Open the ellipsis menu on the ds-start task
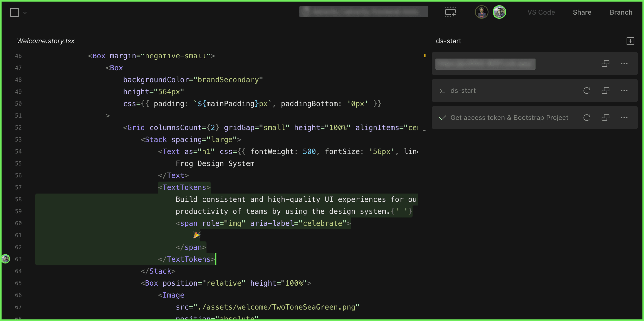Screen dimensions: 644x321 pos(624,91)
